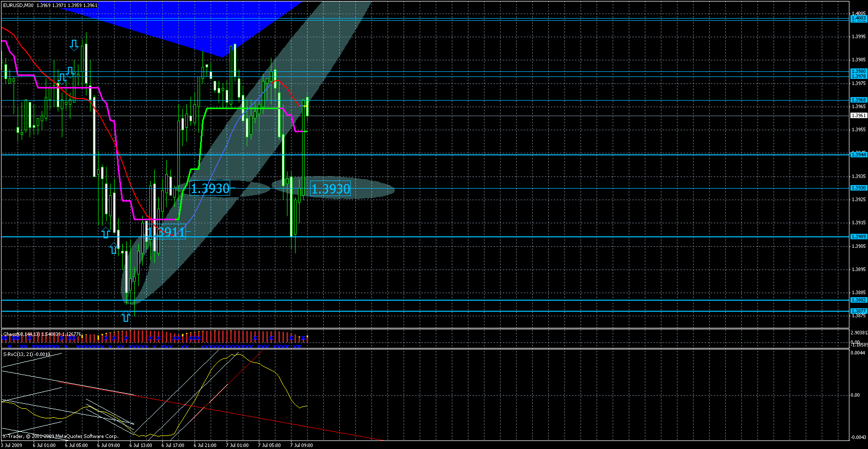Click the 1.3885 price scale value
Viewport: 868px width, 449px height.
(x=858, y=293)
